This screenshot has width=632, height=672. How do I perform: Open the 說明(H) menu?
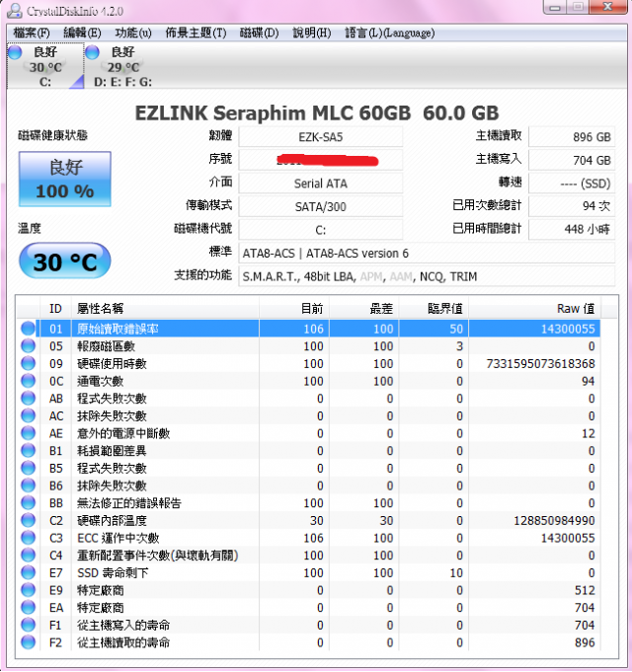(x=312, y=33)
